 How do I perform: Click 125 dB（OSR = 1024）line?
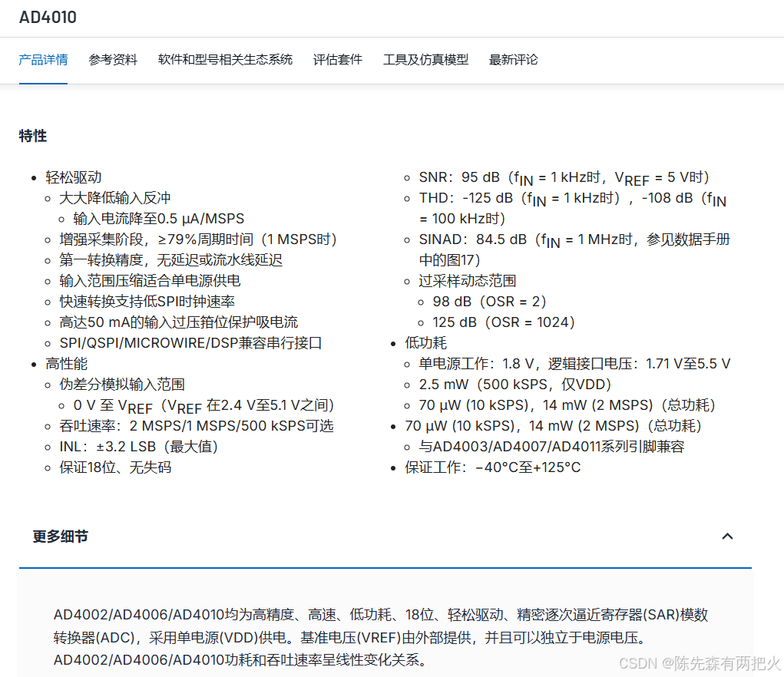[504, 322]
